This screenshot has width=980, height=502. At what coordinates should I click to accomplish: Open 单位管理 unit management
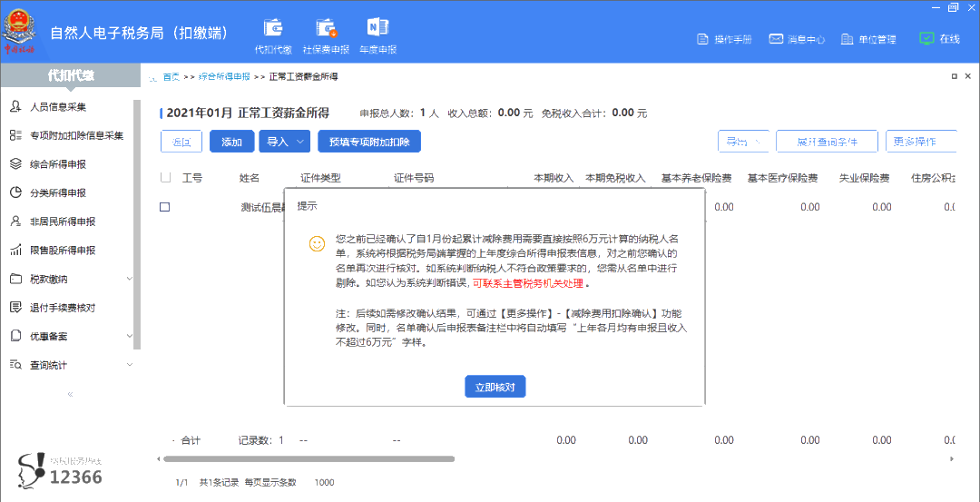(x=868, y=39)
